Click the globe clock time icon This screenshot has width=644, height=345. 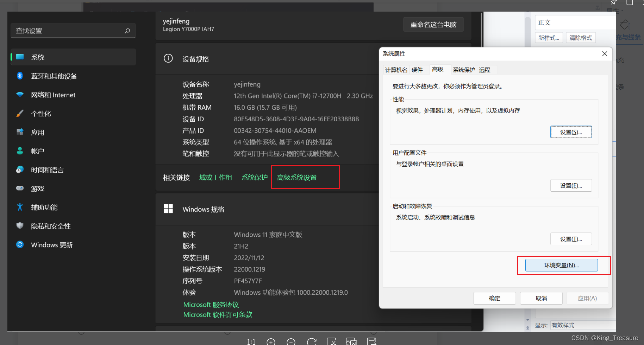coord(20,170)
